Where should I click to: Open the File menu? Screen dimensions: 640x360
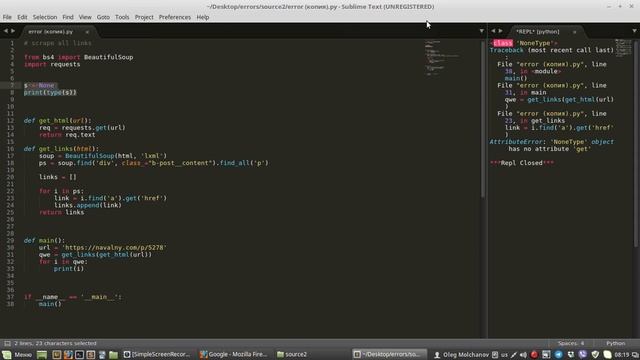coord(7,17)
